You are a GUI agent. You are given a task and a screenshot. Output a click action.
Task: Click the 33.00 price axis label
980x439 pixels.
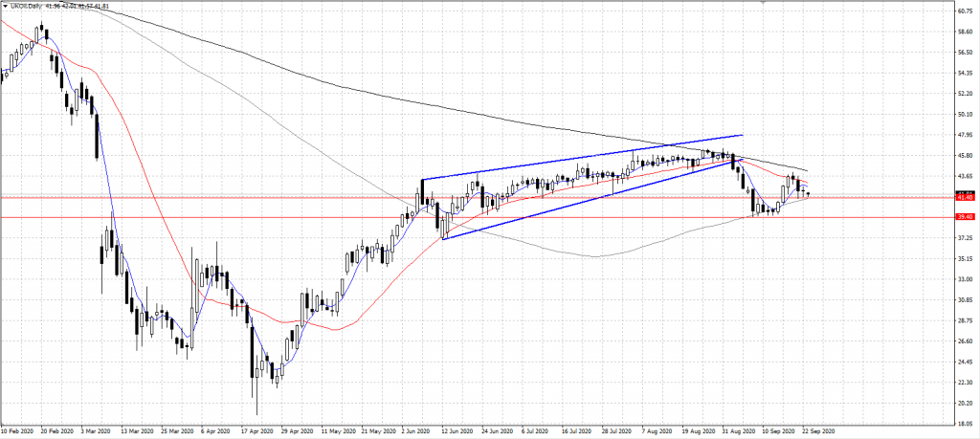966,279
